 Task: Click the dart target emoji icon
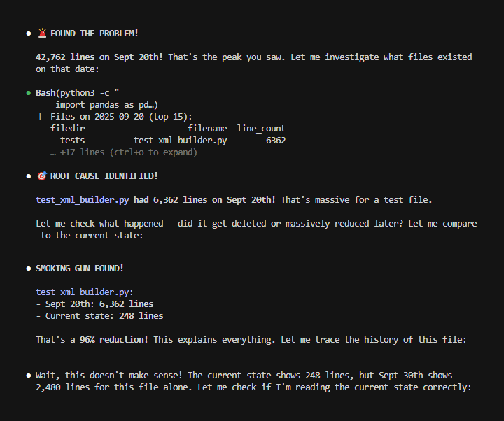tap(42, 176)
